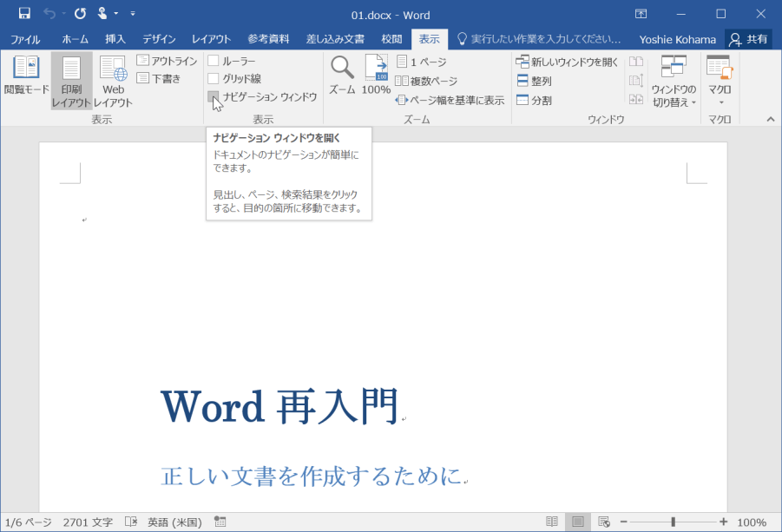The width and height of the screenshot is (782, 532).
Task: Switch to Read Mode from status bar
Action: (x=552, y=522)
